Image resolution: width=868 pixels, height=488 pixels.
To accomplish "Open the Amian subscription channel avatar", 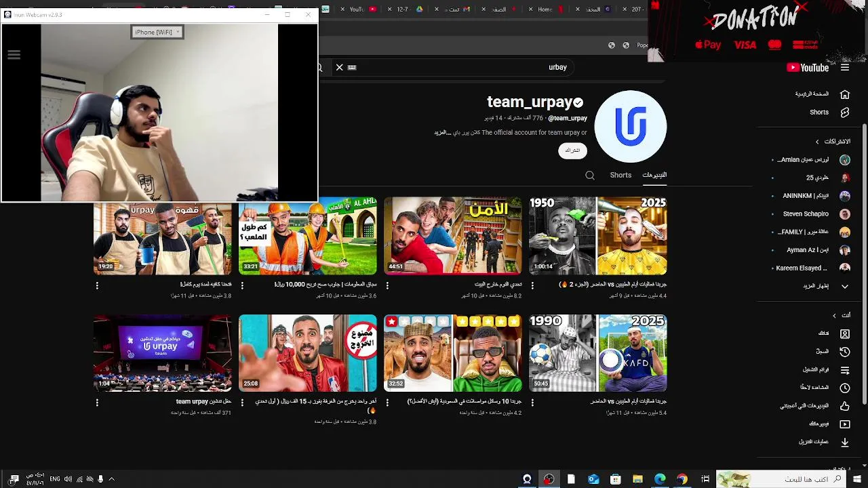I will [845, 160].
